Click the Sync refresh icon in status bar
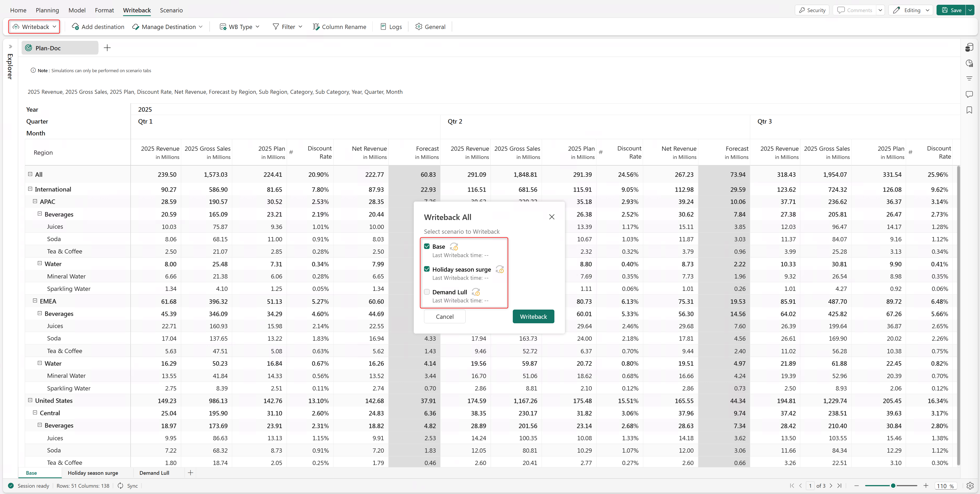The height and width of the screenshot is (494, 980). point(121,486)
